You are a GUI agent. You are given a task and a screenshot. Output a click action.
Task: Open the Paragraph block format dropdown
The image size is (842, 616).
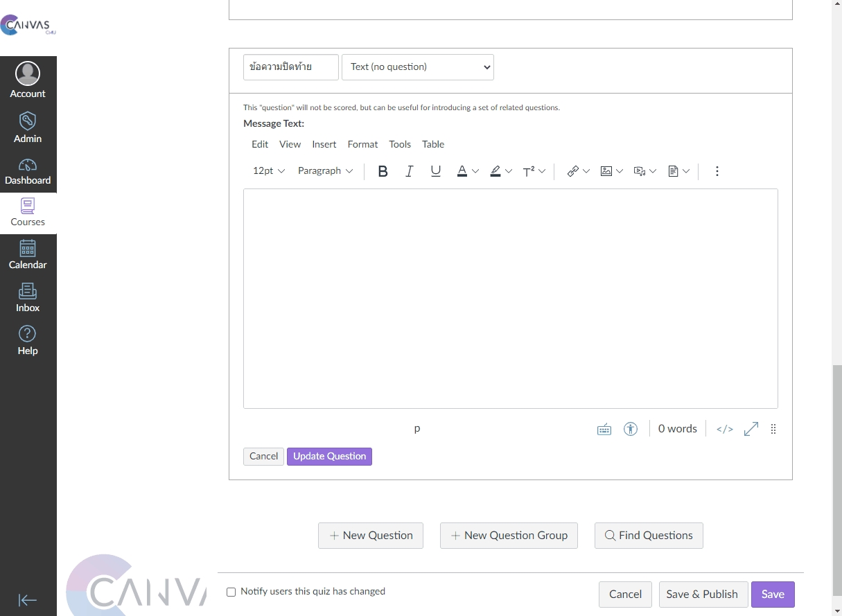325,171
